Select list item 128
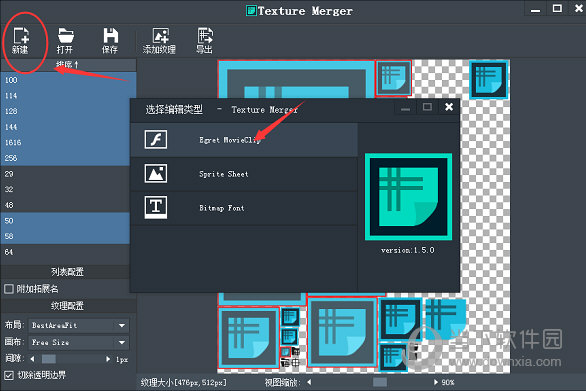This screenshot has width=586, height=391. click(x=65, y=111)
